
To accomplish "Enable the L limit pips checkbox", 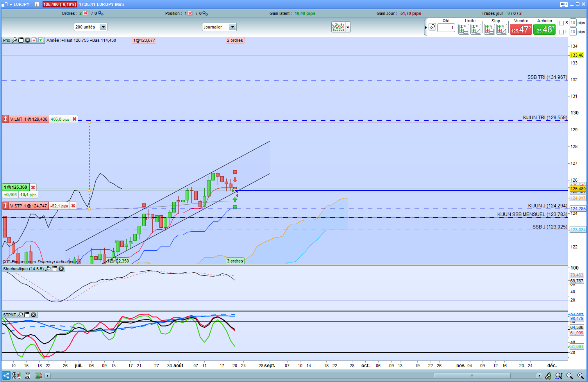I will [561, 32].
